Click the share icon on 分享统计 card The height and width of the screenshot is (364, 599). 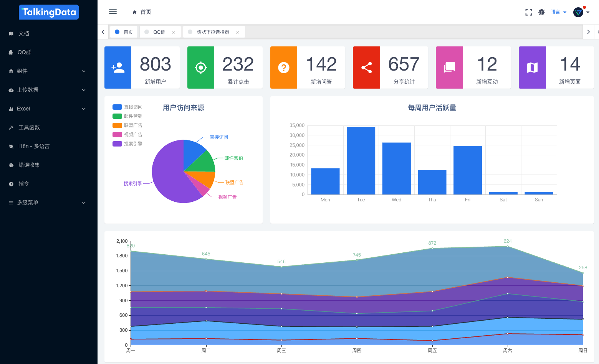point(367,68)
